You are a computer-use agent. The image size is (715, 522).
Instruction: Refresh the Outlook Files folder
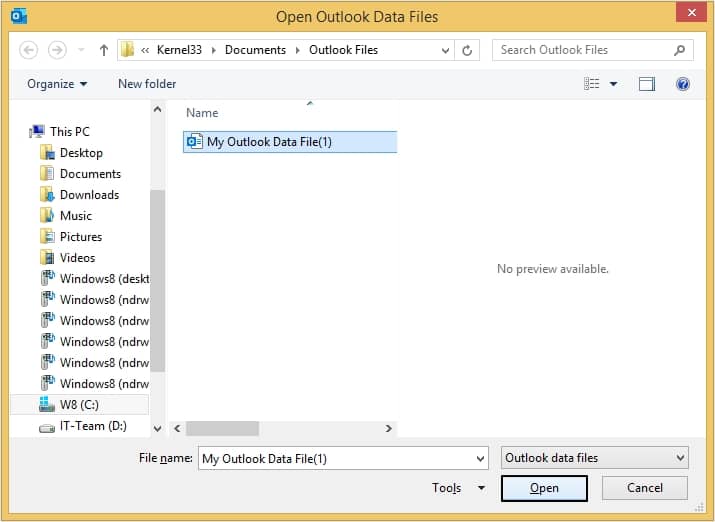[467, 50]
